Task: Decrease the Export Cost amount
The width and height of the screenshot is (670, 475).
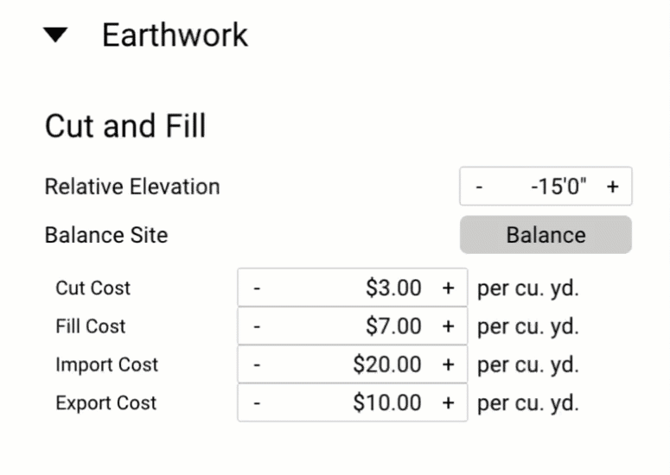Action: point(257,403)
